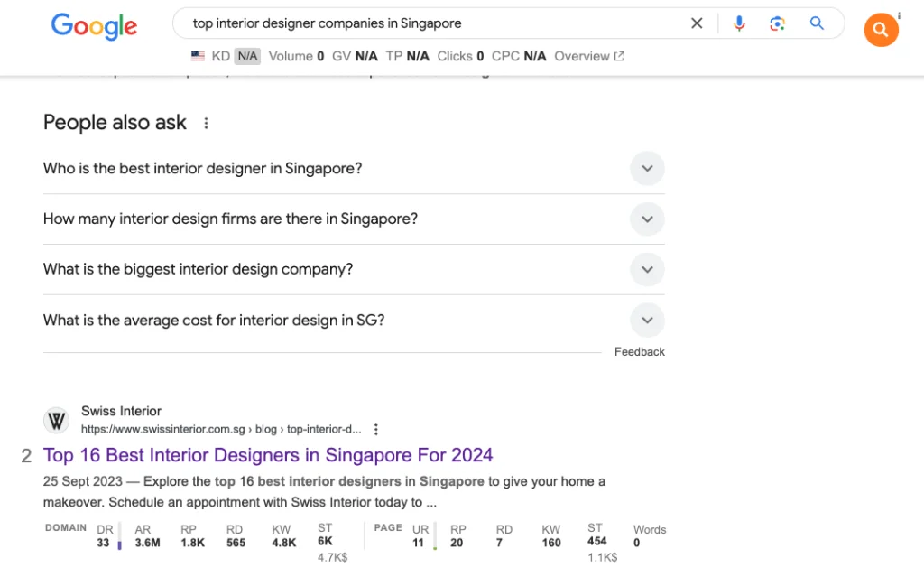Screen dimensions: 924x577
Task: Expand 'How many interior design firms' question
Action: click(x=646, y=219)
